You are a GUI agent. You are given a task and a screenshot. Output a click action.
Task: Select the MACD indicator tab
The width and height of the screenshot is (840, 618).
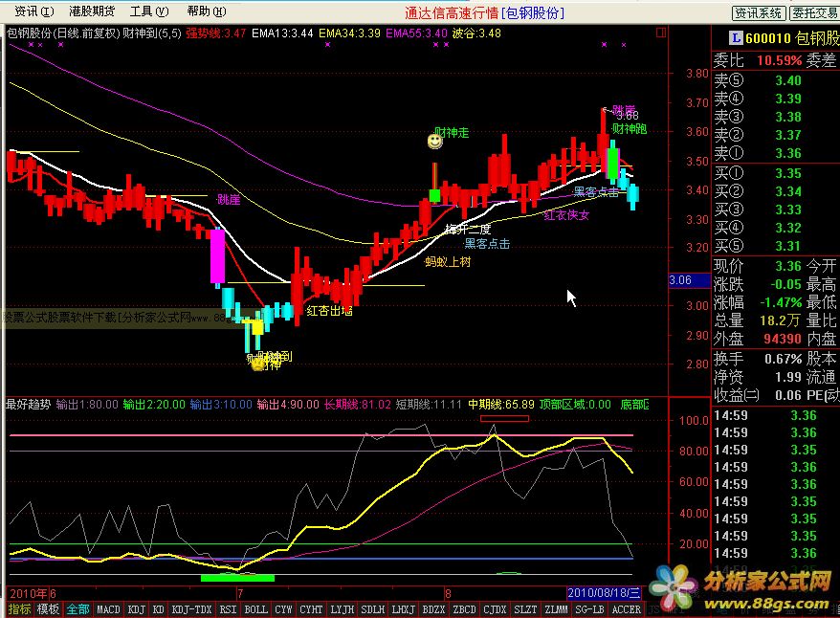[108, 609]
